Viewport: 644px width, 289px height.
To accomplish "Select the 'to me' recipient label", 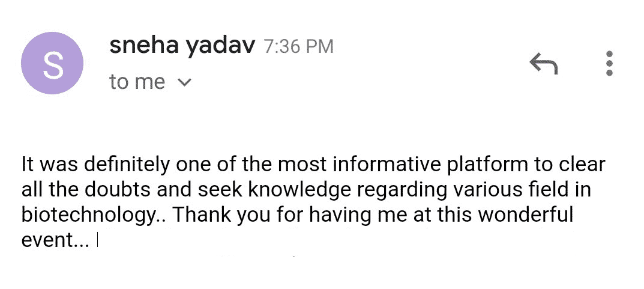I will (137, 82).
